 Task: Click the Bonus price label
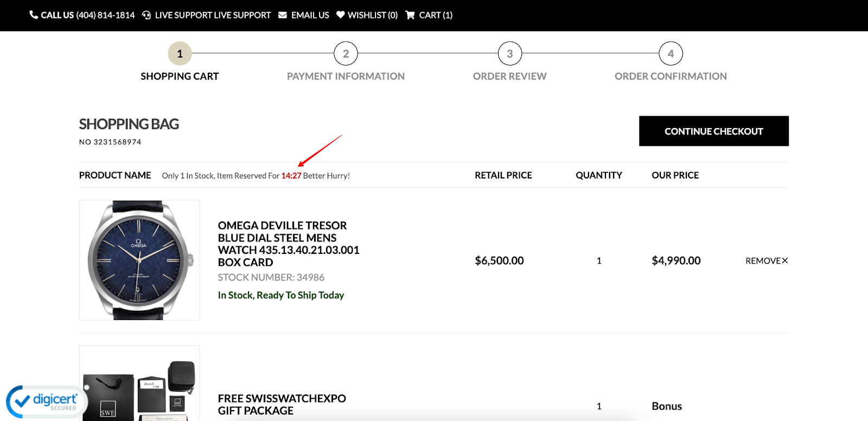667,406
